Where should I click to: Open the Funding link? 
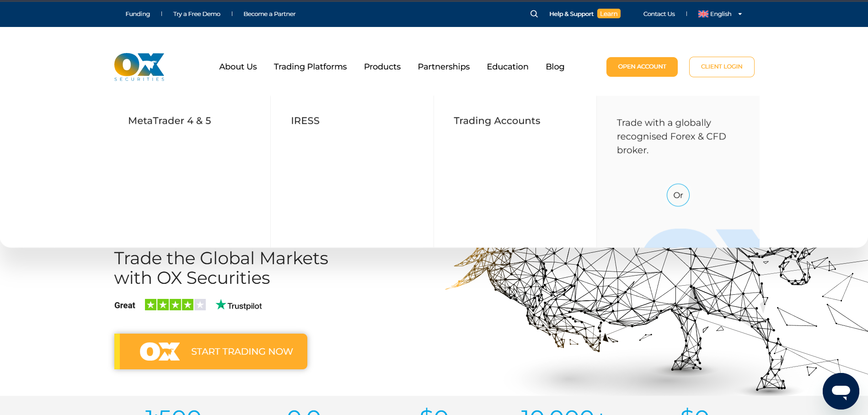138,14
